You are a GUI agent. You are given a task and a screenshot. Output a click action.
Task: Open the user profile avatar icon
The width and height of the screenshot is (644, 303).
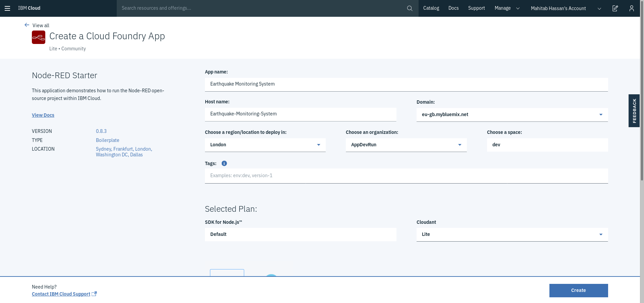pyautogui.click(x=632, y=8)
